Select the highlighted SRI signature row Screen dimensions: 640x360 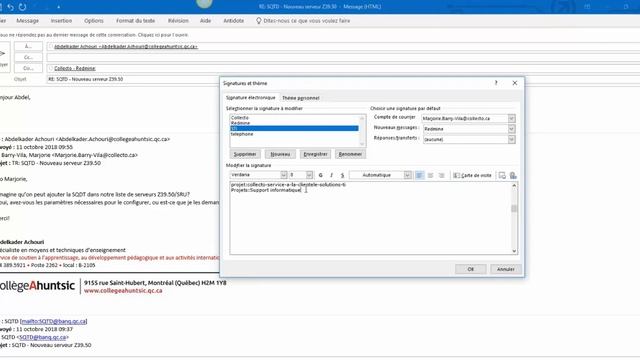pyautogui.click(x=294, y=128)
